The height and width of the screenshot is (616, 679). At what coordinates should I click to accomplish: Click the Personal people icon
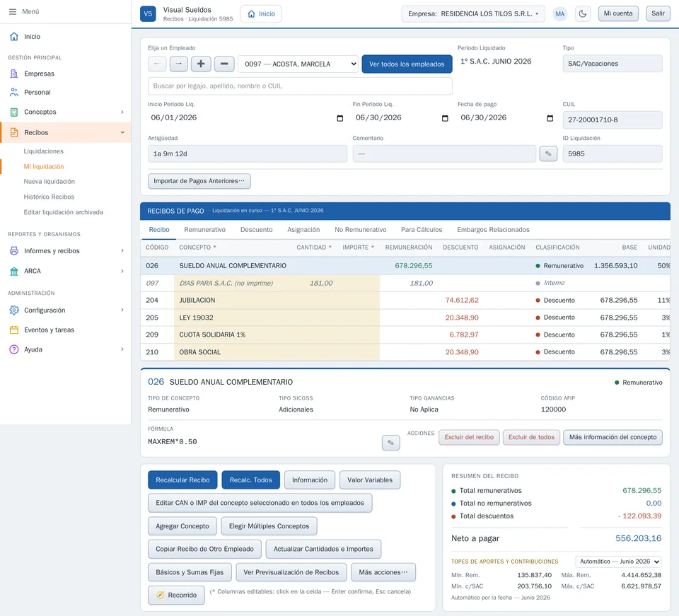(x=14, y=92)
